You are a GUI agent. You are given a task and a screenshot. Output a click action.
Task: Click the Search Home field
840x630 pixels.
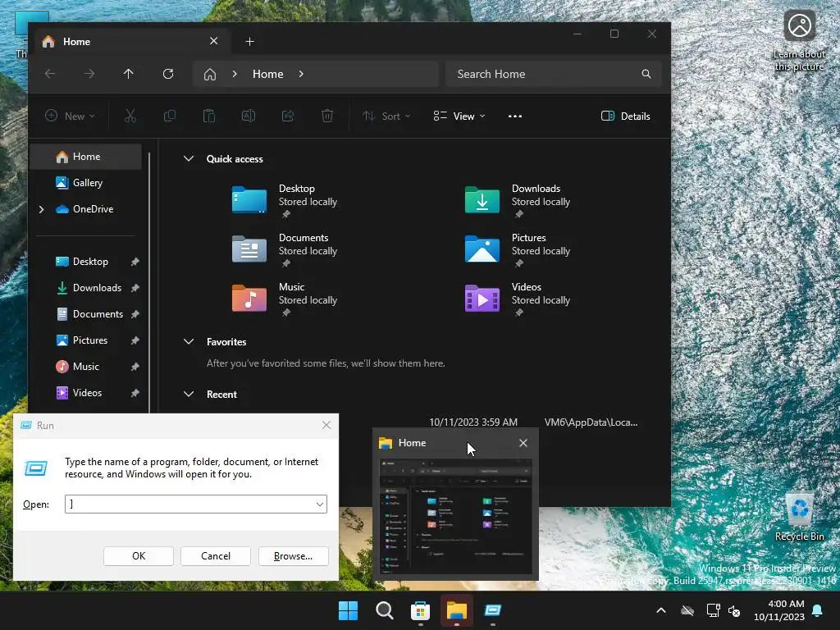[x=554, y=74]
